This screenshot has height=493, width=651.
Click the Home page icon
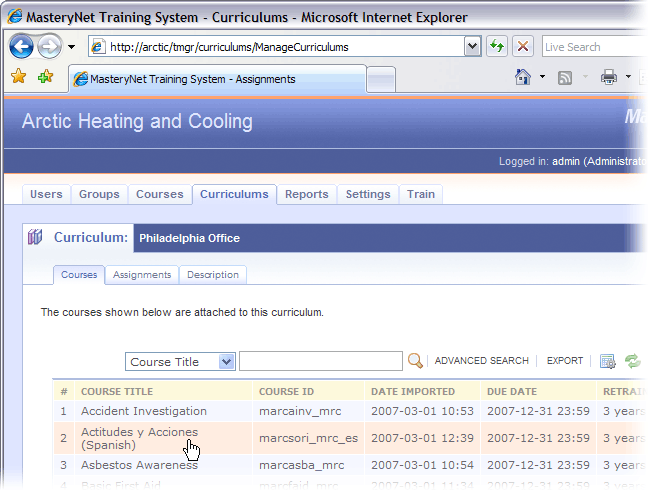click(x=523, y=77)
